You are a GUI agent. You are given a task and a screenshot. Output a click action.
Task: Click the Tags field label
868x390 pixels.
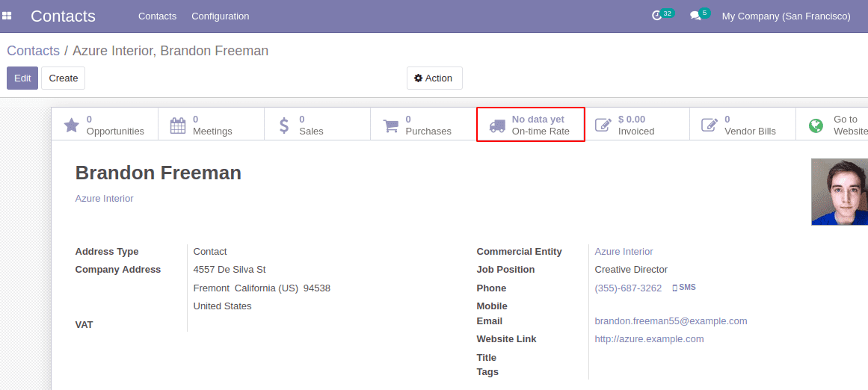click(x=487, y=372)
